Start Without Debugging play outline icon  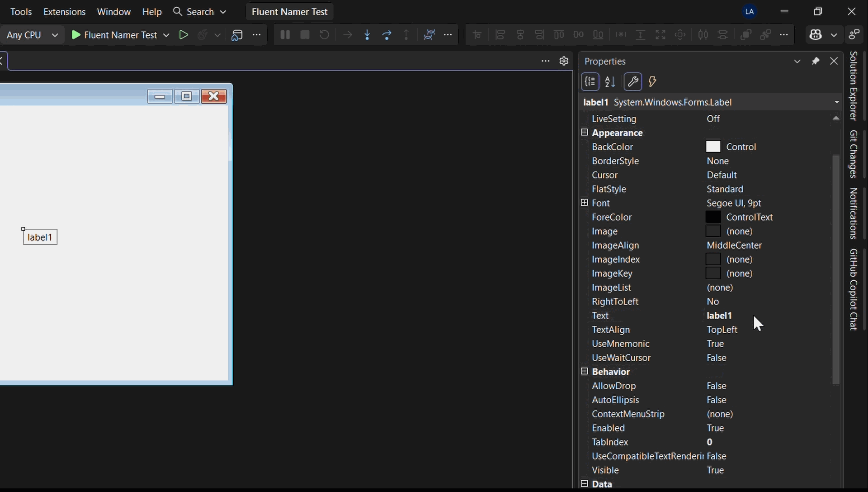coord(183,35)
